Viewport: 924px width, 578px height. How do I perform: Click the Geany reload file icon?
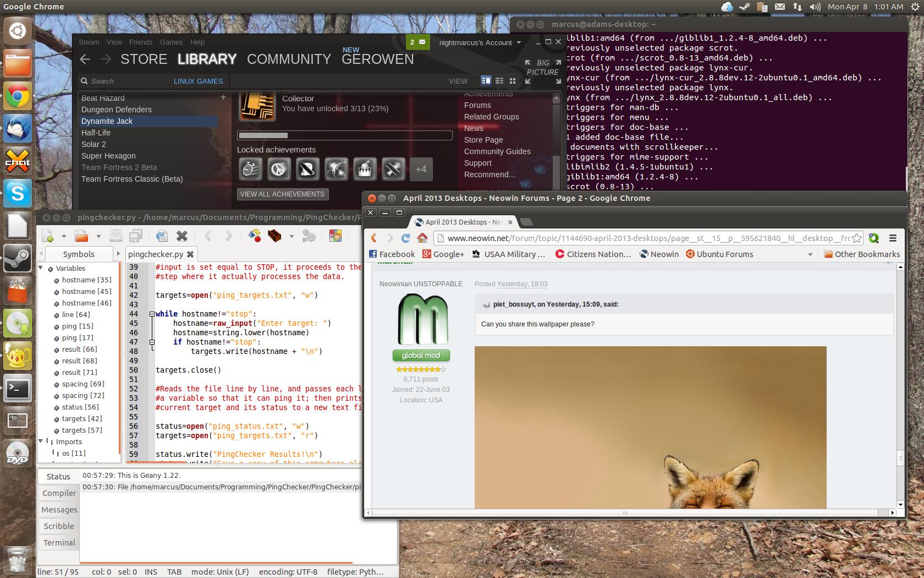(162, 236)
